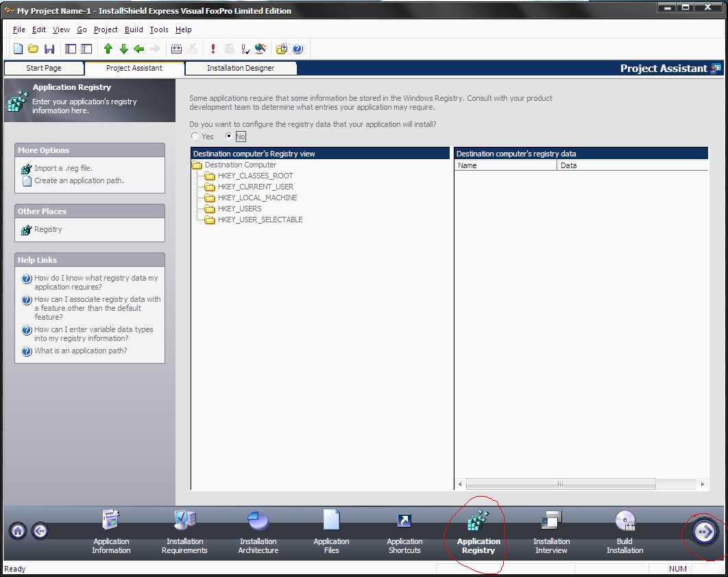The width and height of the screenshot is (728, 577).
Task: Switch to the Installation Designer tab
Action: 241,69
